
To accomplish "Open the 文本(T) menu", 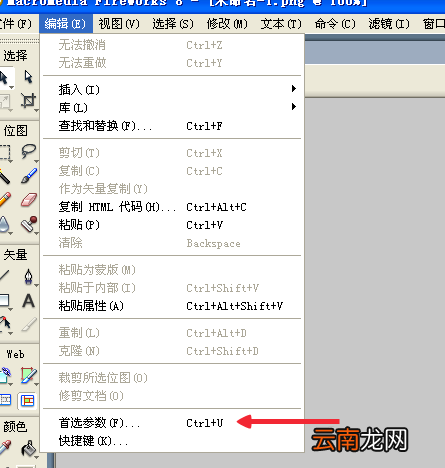I will [281, 24].
